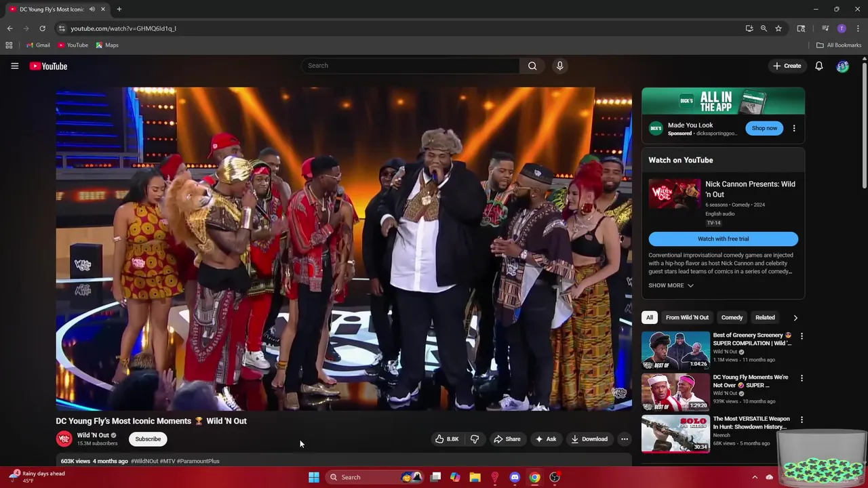
Task: Share the DC Young Fly video
Action: (507, 439)
